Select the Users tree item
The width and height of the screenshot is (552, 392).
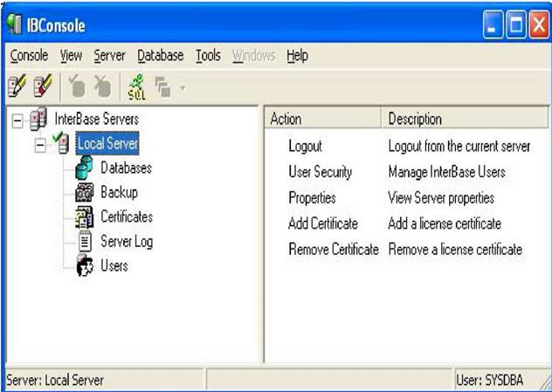[x=114, y=265]
